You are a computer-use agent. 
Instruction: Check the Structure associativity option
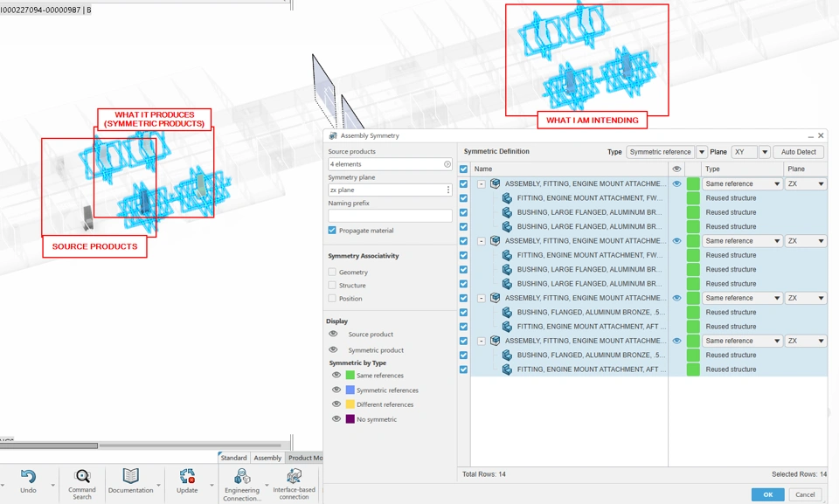(332, 286)
